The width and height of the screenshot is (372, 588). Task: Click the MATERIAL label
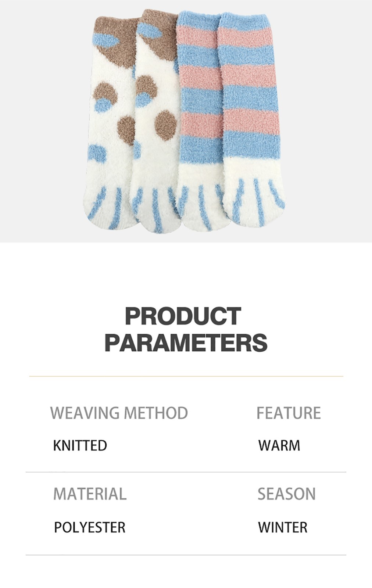click(x=90, y=494)
